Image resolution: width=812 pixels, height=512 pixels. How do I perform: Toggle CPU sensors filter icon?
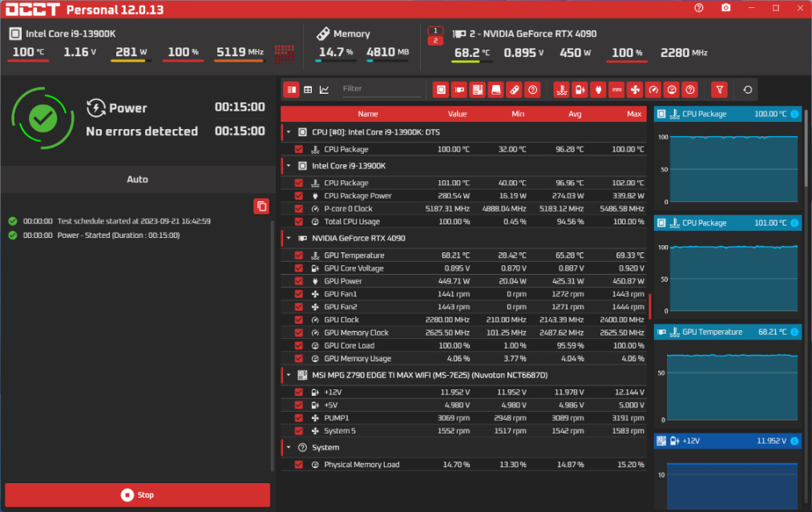point(441,90)
